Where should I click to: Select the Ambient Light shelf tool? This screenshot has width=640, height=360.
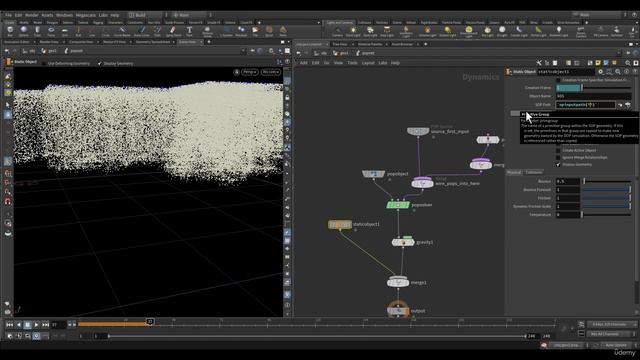pos(559,32)
